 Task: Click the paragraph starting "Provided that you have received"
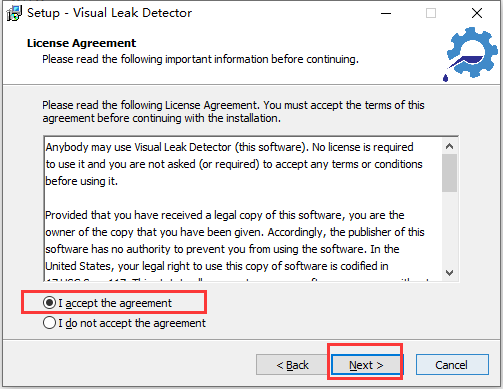coord(235,240)
